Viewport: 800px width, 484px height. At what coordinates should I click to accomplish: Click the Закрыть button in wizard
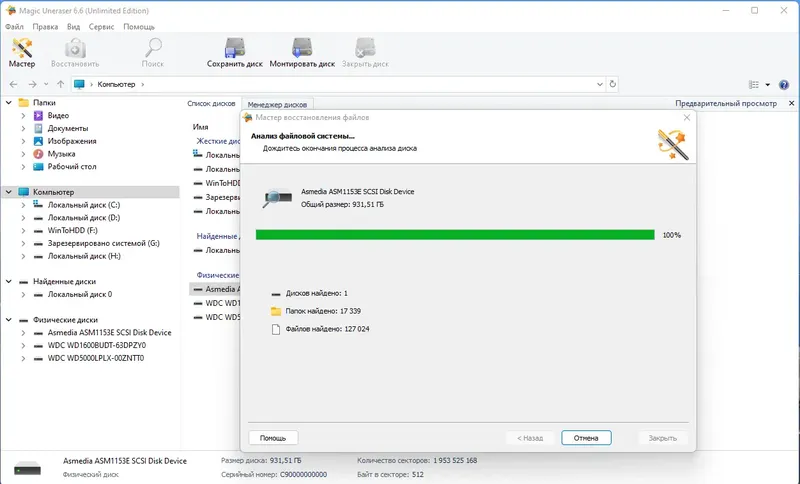pos(662,438)
